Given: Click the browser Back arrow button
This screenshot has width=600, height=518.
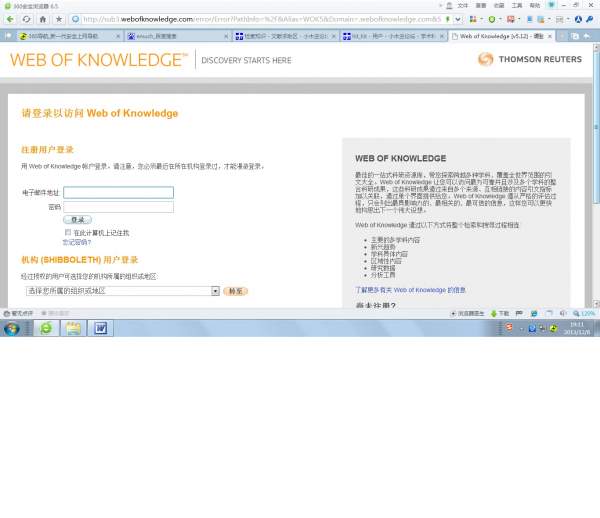Looking at the screenshot, I should click(x=10, y=19).
